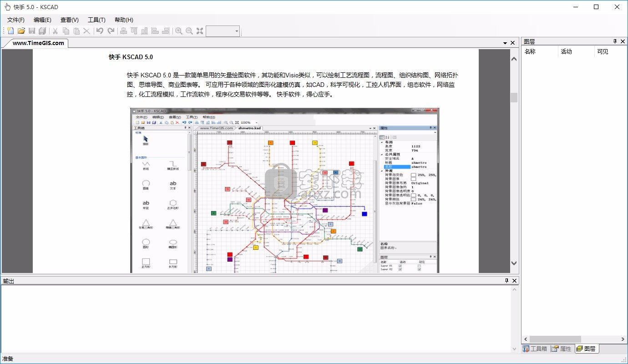
Task: Switch to the 工具箱 bottom tab
Action: tap(535, 349)
